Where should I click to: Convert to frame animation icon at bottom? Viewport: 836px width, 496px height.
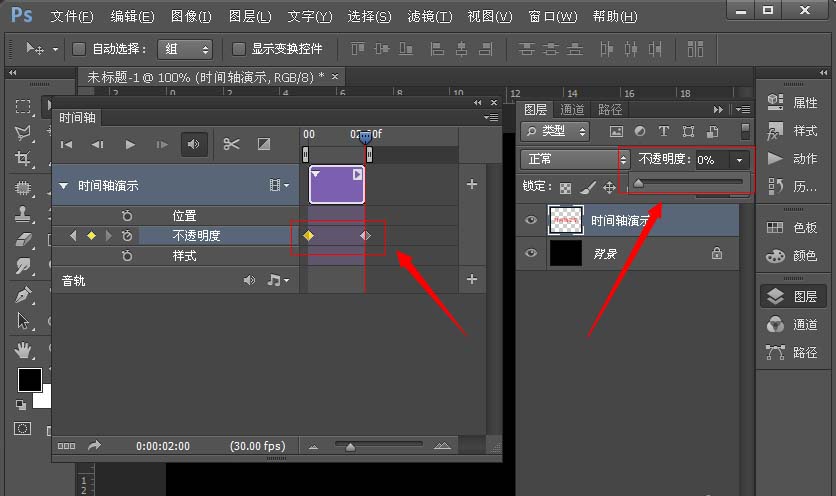[x=66, y=446]
